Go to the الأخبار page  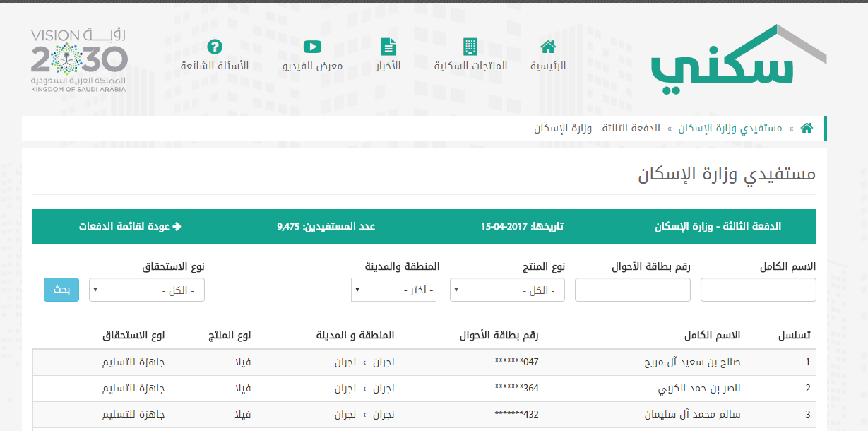(388, 66)
